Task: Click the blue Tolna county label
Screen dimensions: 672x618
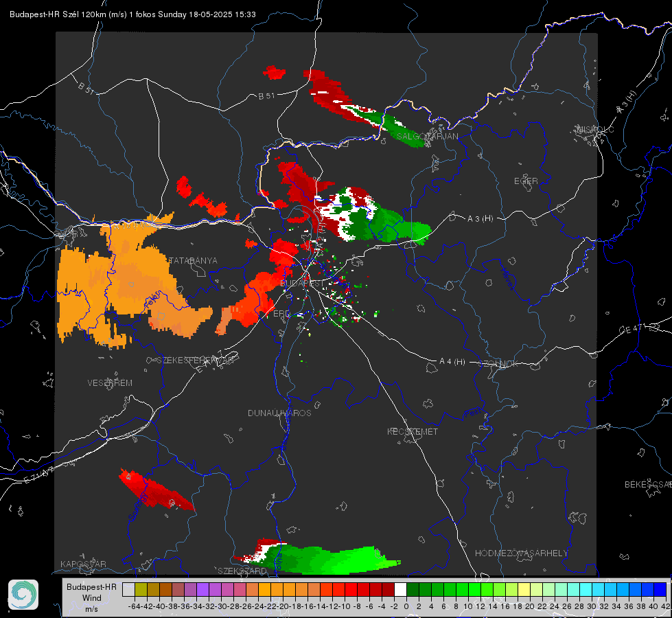Action: coord(278,562)
